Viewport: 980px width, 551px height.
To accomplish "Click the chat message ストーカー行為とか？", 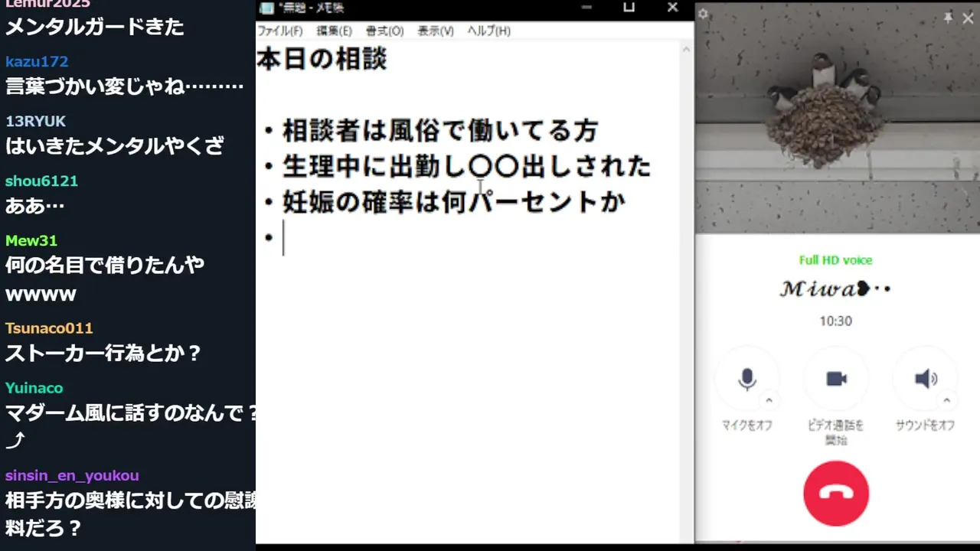I will coord(103,354).
